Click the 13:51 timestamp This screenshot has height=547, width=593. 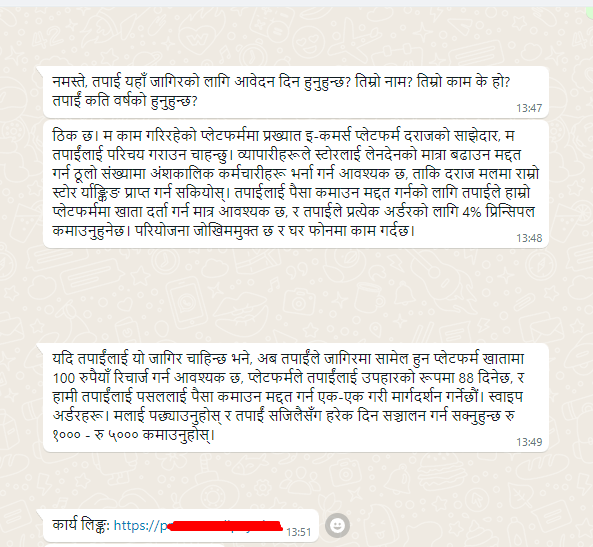coord(299,532)
